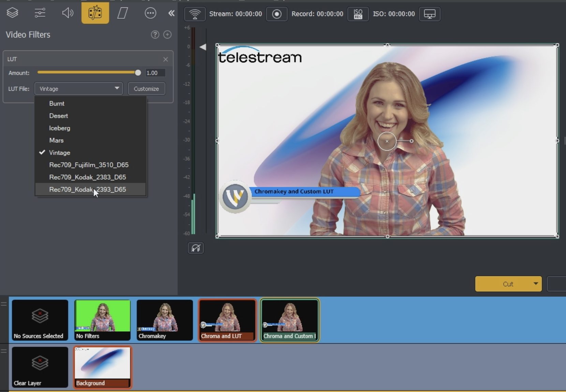Click the Video Filters help icon
The height and width of the screenshot is (392, 566).
point(155,34)
